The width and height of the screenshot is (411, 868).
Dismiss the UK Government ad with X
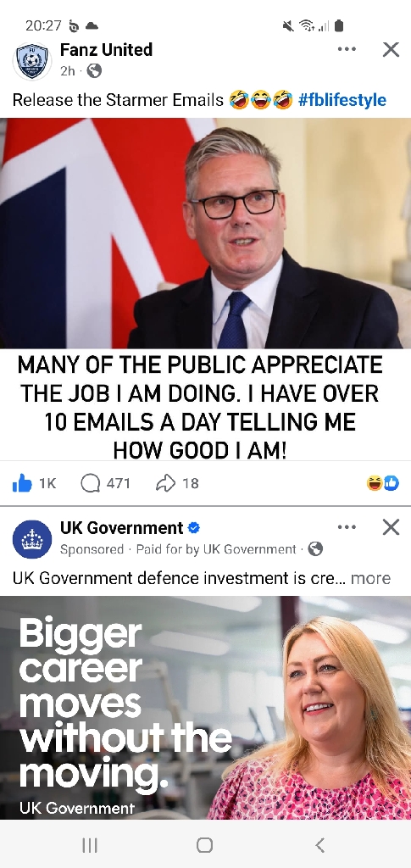coord(392,527)
